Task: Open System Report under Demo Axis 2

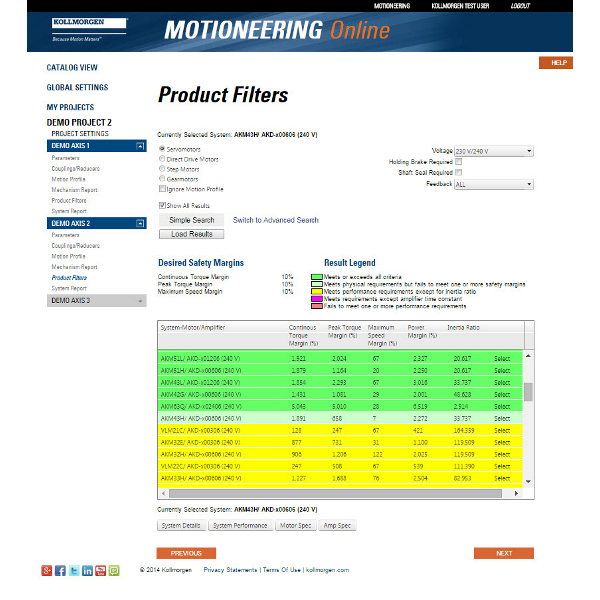Action: click(69, 289)
